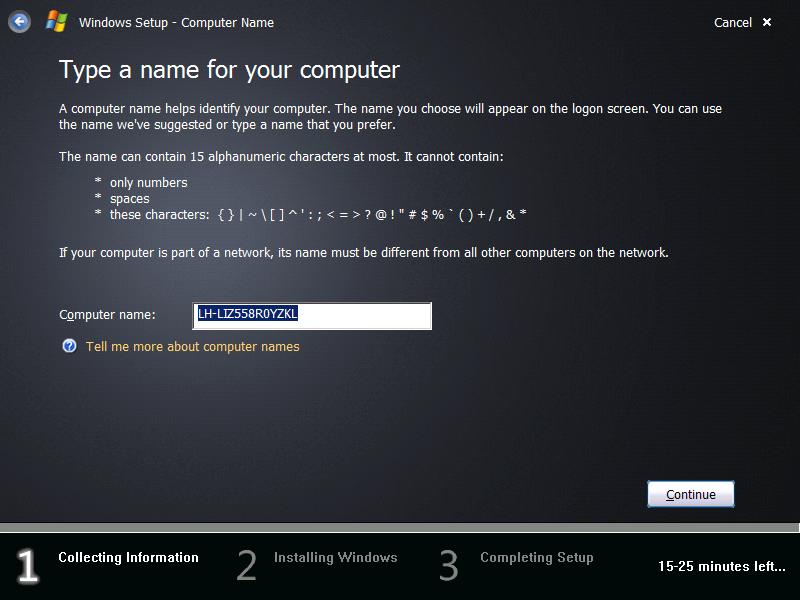Screen dimensions: 800x600
Task: Click inside the Computer name input field
Action: pyautogui.click(x=312, y=316)
